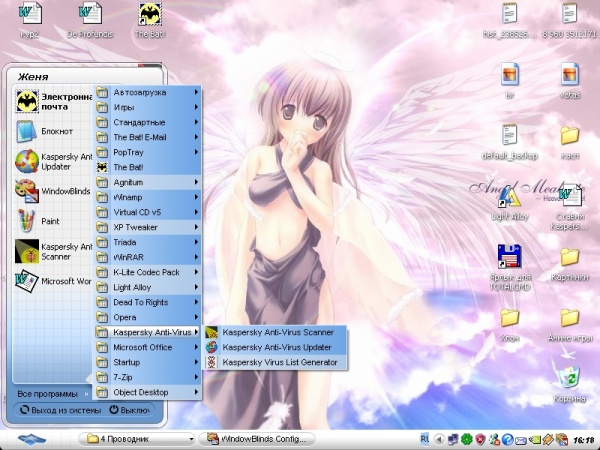This screenshot has width=600, height=450.
Task: Start Paint from the start menu
Action: pyautogui.click(x=54, y=221)
